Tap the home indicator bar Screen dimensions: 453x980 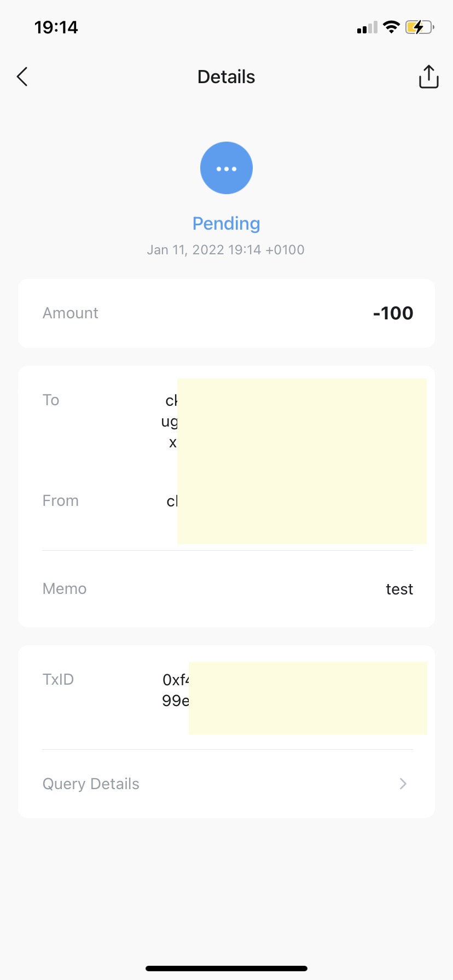tap(226, 969)
